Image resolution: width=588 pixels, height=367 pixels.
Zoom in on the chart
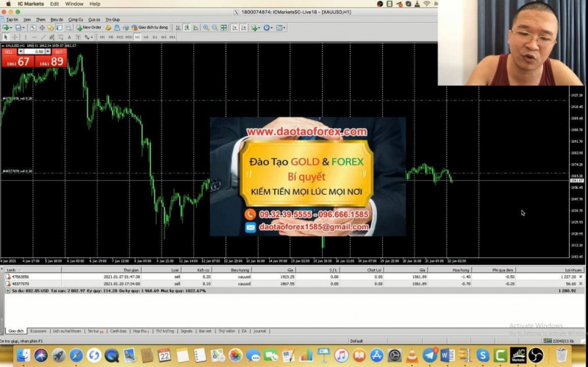206,28
